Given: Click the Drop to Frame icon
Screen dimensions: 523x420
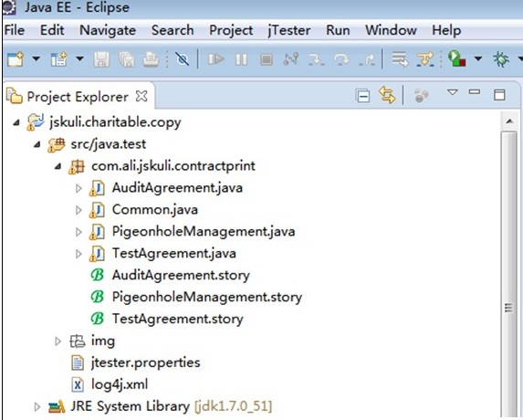Looking at the screenshot, I should pos(400,59).
